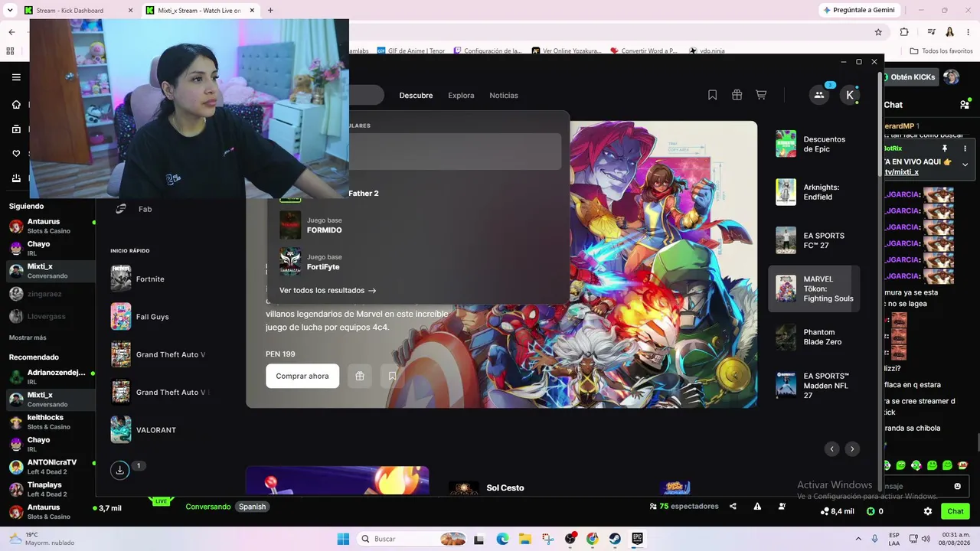Open the shopping cart in Epic launcher
The image size is (980, 551).
761,95
